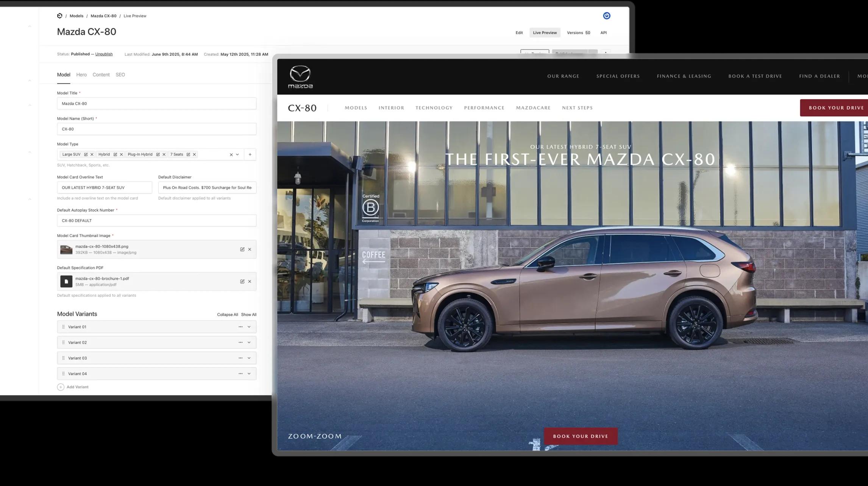
Task: Click Book Your Drive button over hero image
Action: point(581,436)
